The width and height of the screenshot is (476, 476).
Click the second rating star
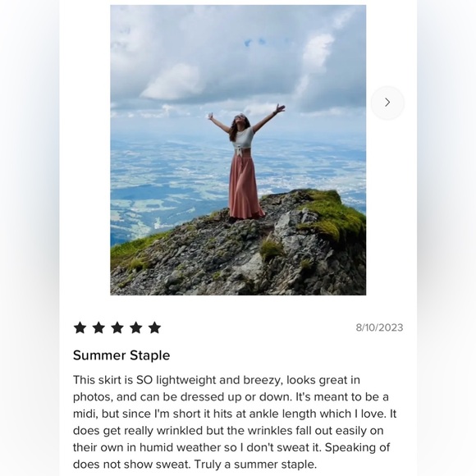(x=98, y=327)
